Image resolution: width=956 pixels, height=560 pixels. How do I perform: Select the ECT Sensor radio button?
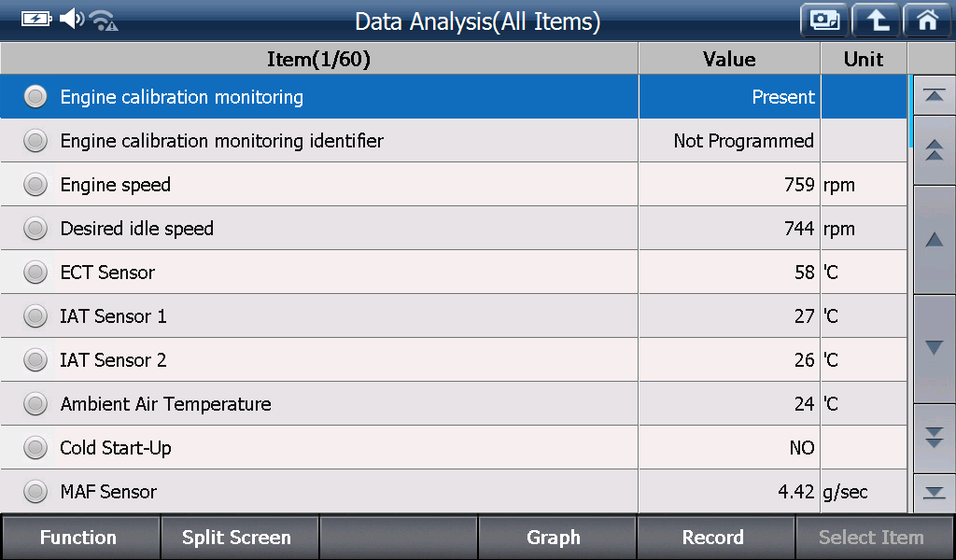pyautogui.click(x=35, y=273)
